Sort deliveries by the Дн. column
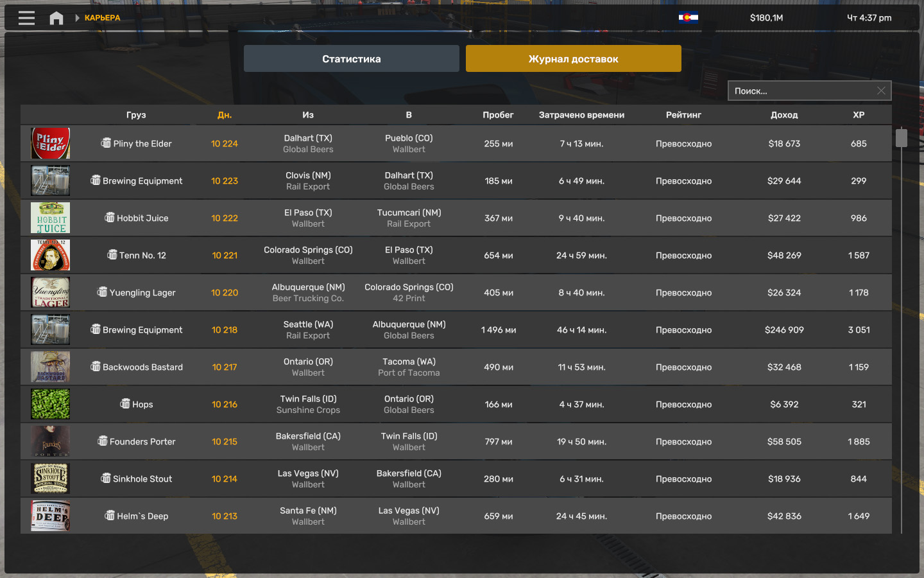Image resolution: width=924 pixels, height=578 pixels. point(225,115)
